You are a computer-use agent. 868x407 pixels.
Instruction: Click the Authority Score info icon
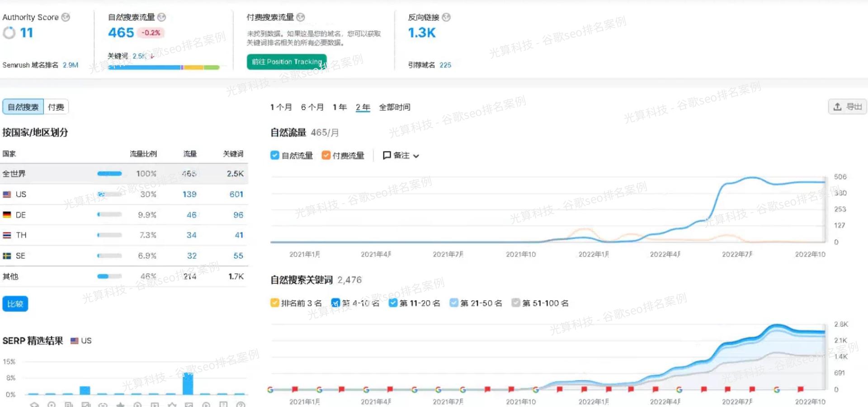tap(65, 17)
